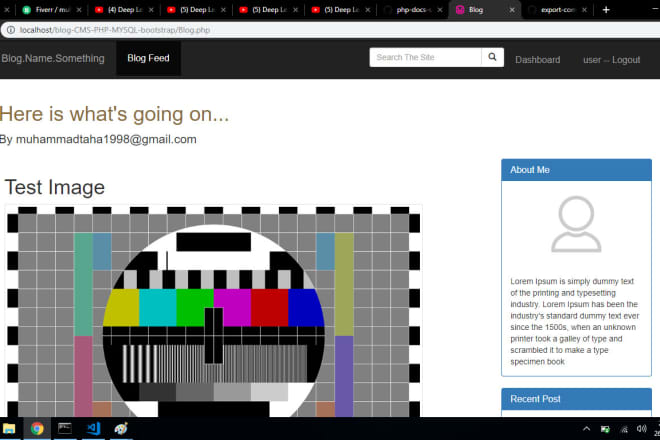Open the terminal window taskbar icon
The width and height of the screenshot is (660, 440).
coord(65,429)
